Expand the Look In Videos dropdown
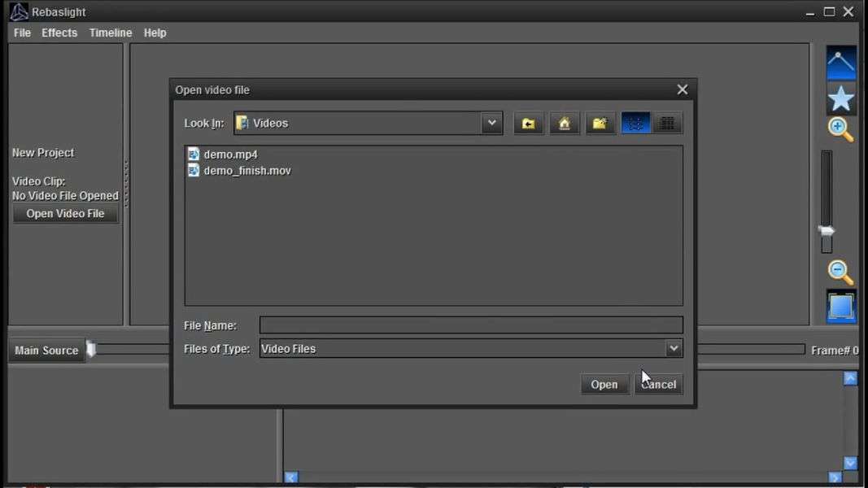Image resolution: width=868 pixels, height=488 pixels. (491, 123)
